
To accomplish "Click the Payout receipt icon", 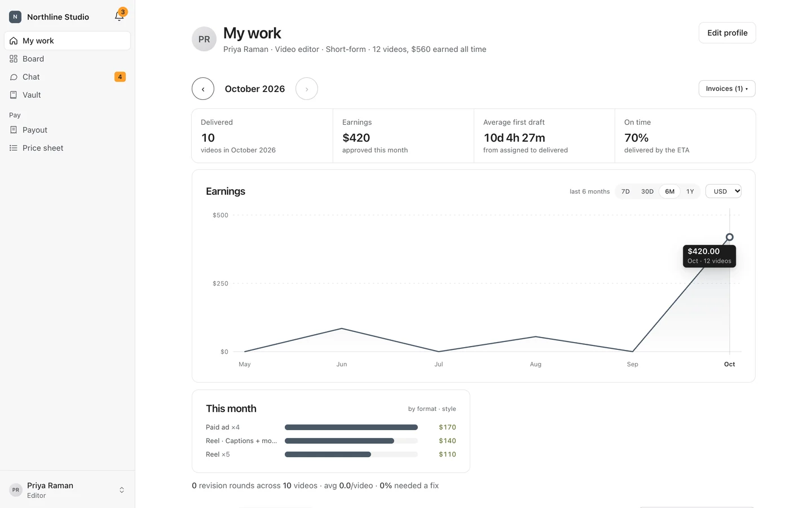I will point(14,130).
